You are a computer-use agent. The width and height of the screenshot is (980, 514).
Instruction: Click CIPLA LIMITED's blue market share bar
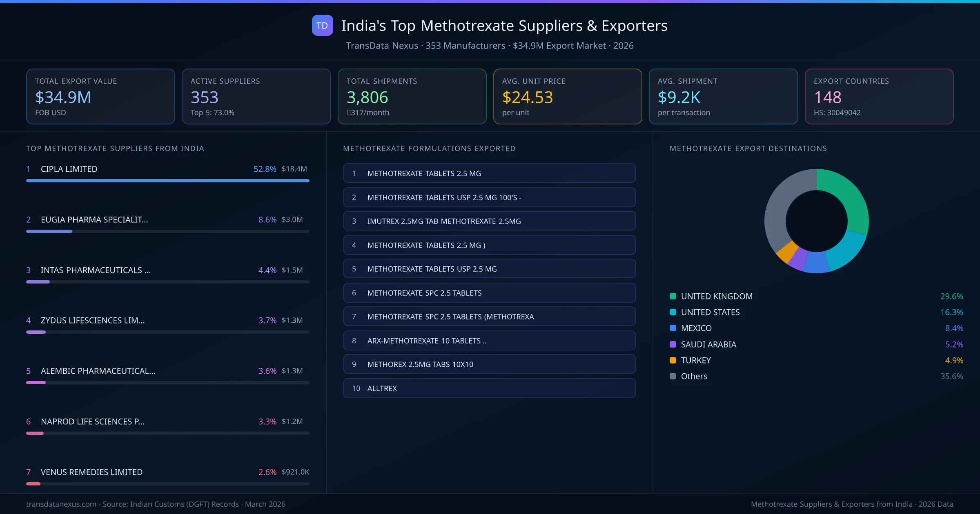(x=167, y=181)
